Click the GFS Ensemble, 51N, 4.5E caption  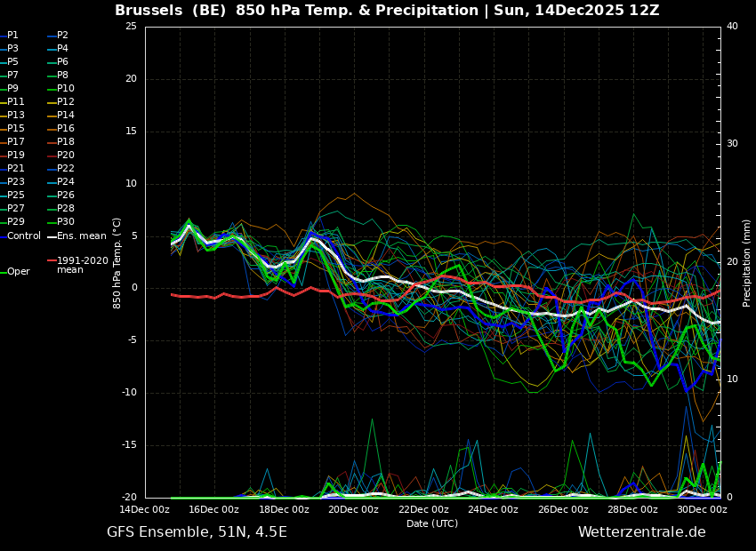tap(197, 532)
